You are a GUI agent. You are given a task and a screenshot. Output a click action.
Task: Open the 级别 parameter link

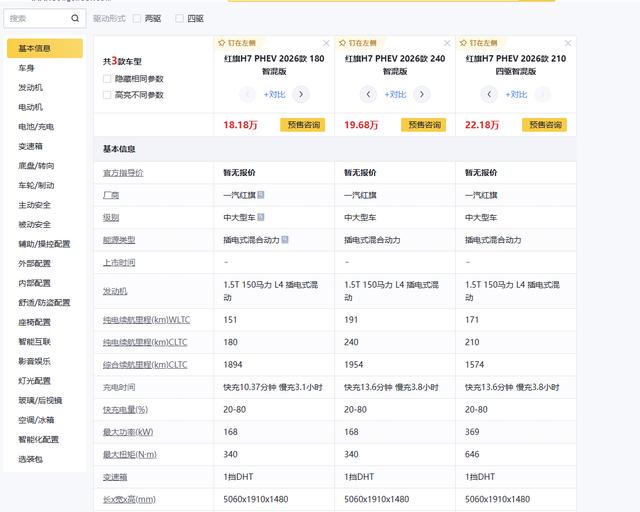[111, 218]
